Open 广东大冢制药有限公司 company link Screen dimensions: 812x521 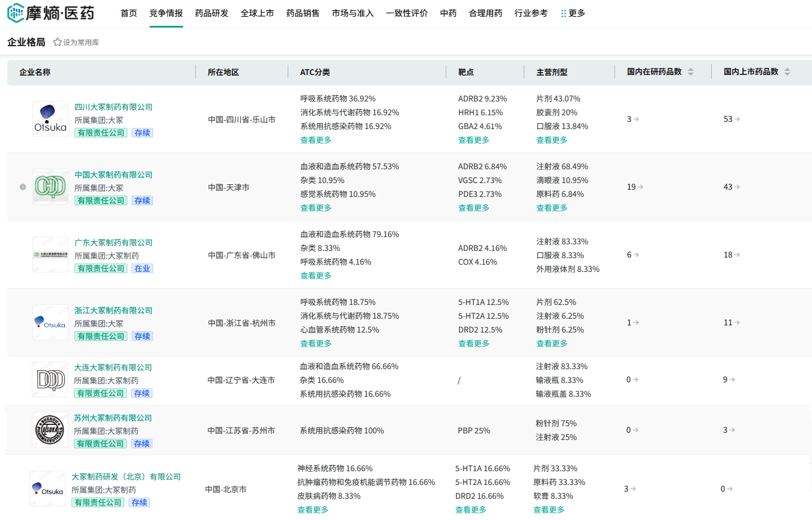tap(114, 242)
